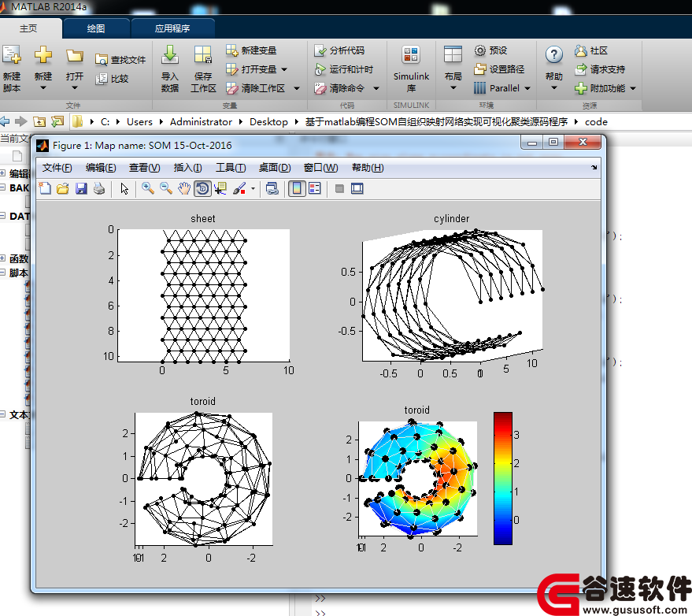The height and width of the screenshot is (616, 692).
Task: Switch to the 应用程序 ribbon tab
Action: click(x=172, y=28)
